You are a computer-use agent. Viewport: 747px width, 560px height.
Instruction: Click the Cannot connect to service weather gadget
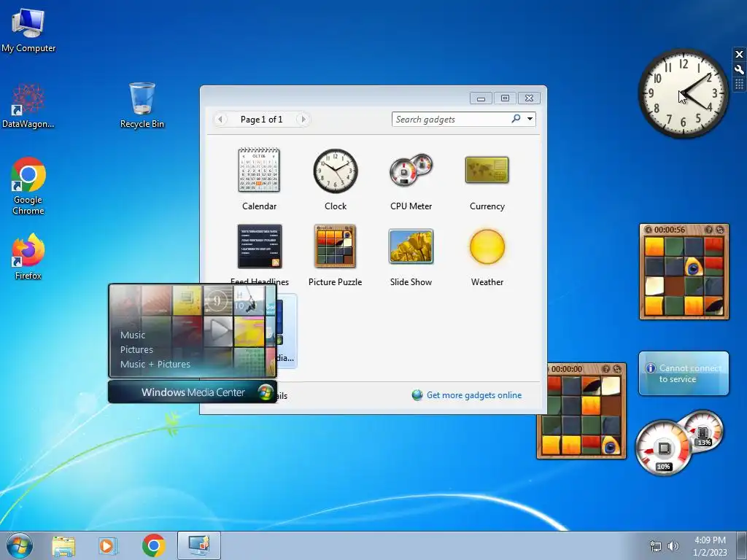(x=684, y=373)
